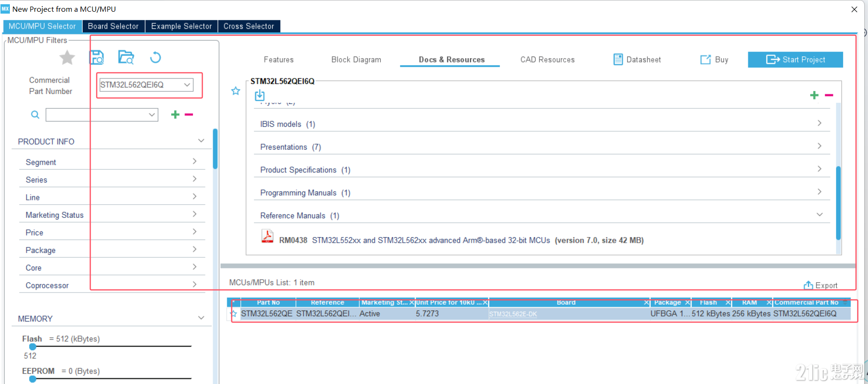
Task: Remove the RAM column using its X
Action: point(769,303)
